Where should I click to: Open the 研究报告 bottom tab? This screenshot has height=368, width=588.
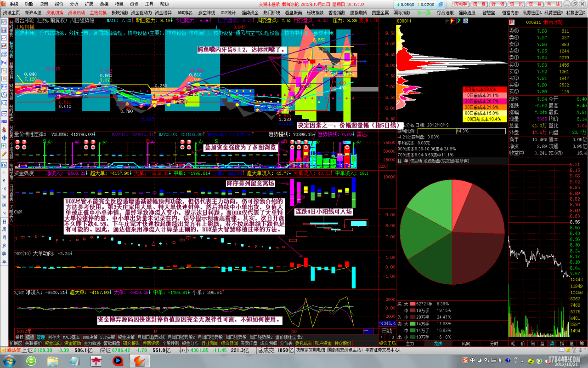pos(131,343)
